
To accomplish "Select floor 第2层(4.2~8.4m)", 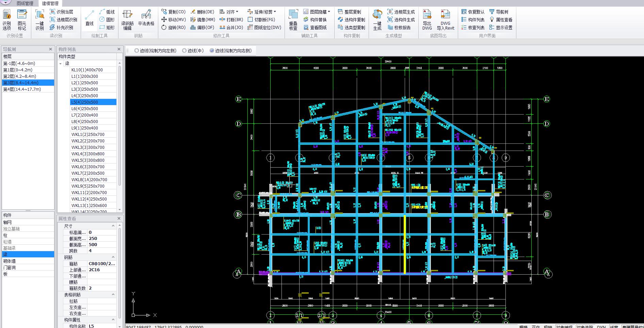I will [x=28, y=76].
